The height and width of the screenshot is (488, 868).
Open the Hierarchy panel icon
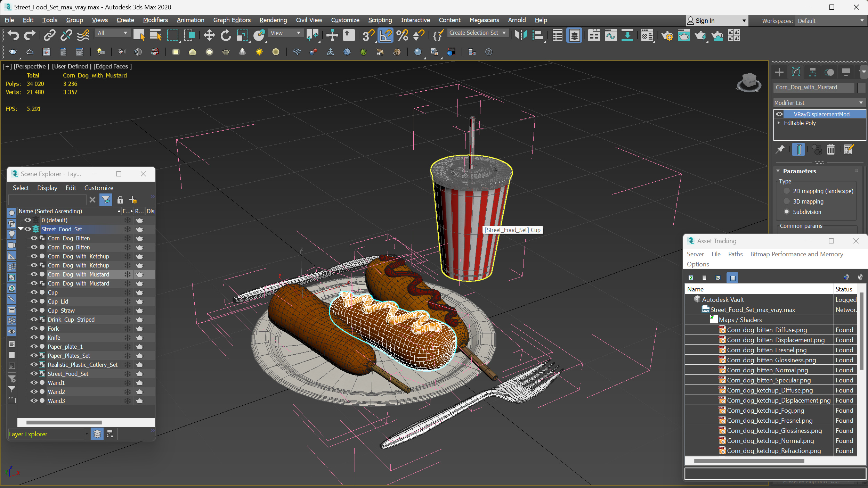(812, 72)
